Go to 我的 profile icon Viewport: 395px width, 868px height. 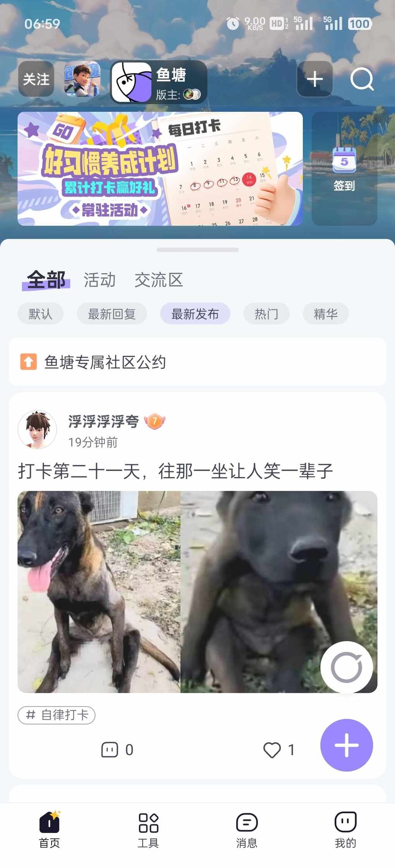tap(345, 822)
